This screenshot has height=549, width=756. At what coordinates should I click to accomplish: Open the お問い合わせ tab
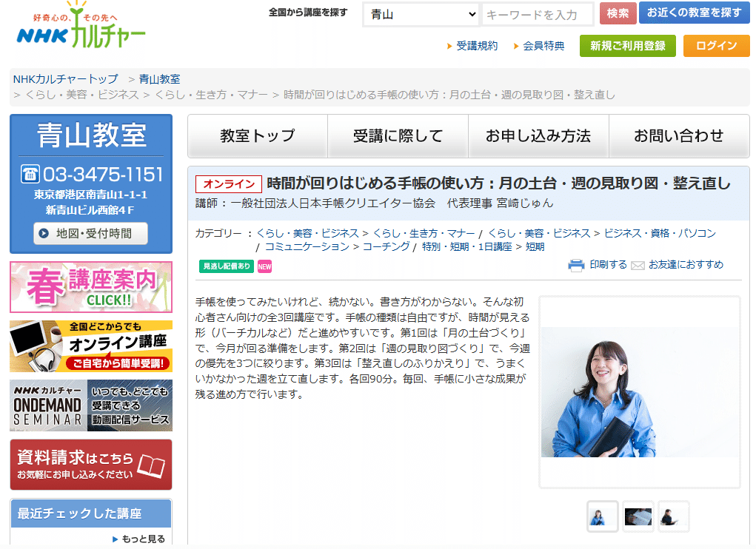tap(679, 136)
